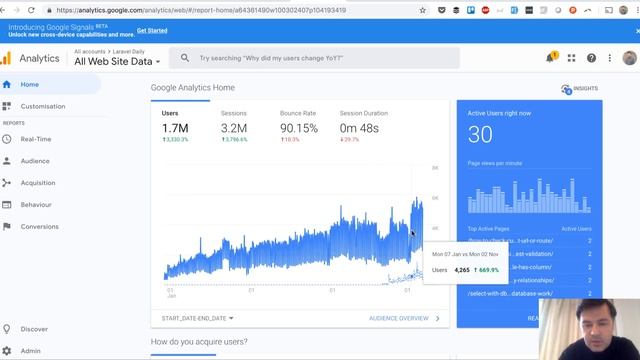Select the Sessions metric tab
The width and height of the screenshot is (640, 360).
click(234, 127)
